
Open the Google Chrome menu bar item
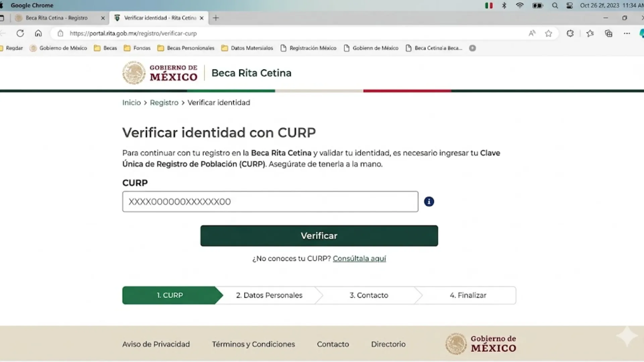[x=32, y=5]
